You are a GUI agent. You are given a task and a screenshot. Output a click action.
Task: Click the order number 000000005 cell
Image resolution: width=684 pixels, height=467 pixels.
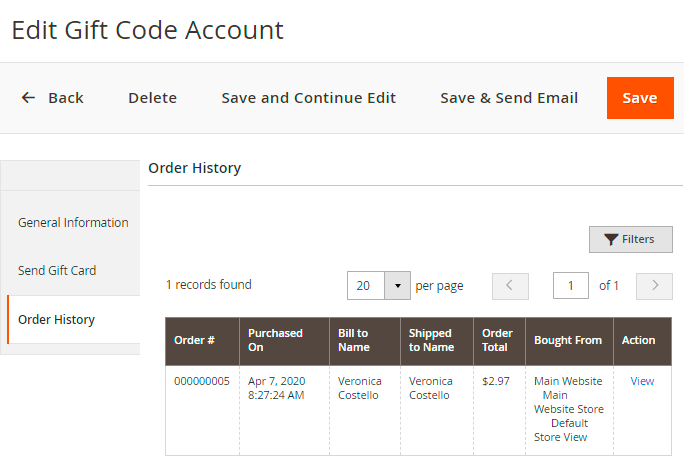[201, 381]
